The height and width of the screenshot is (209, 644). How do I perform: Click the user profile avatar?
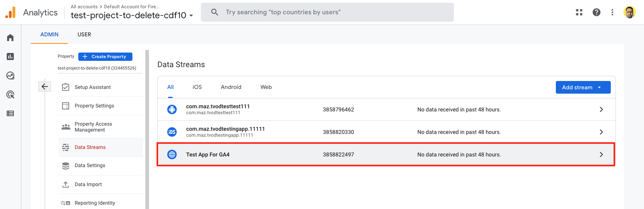click(629, 12)
